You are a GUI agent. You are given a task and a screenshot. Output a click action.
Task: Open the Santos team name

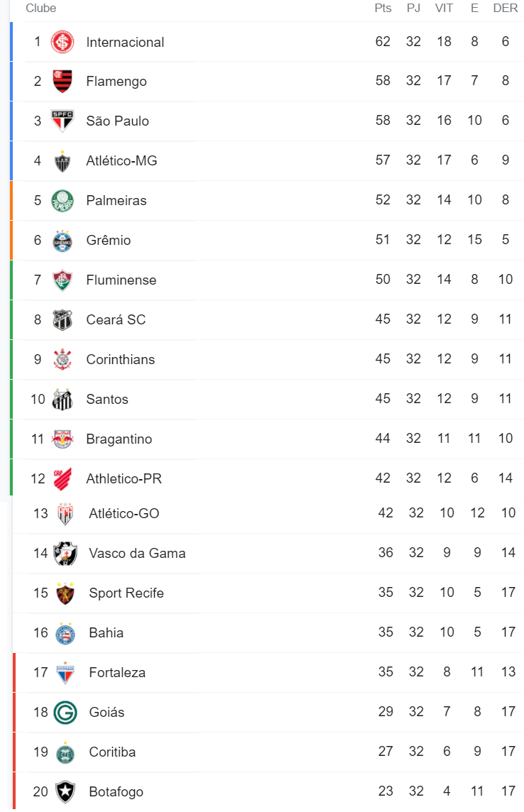tap(107, 400)
